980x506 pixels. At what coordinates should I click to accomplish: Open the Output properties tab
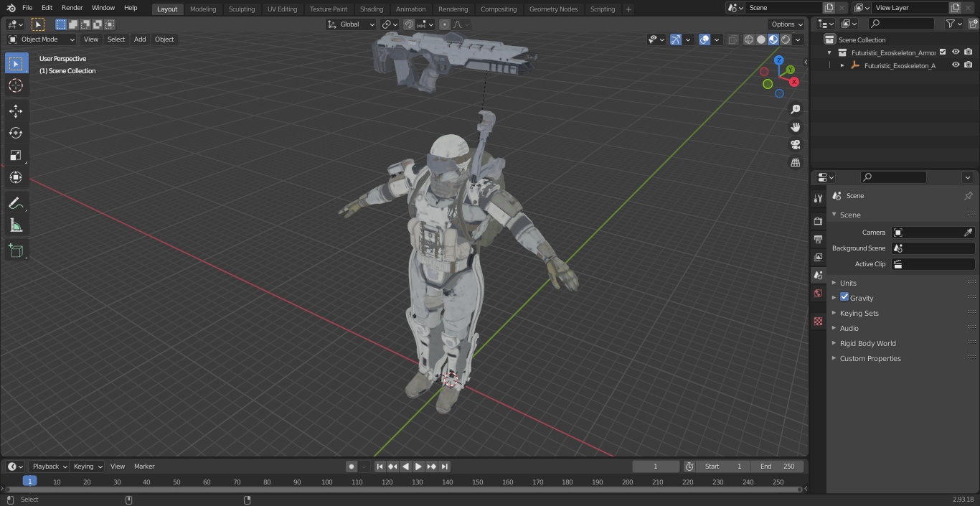tap(818, 239)
